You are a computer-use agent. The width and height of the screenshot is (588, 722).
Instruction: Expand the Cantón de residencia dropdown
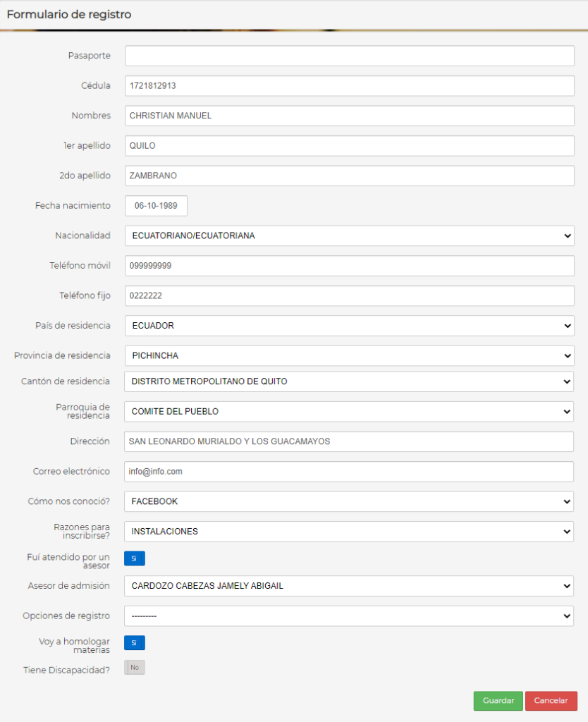(x=349, y=381)
